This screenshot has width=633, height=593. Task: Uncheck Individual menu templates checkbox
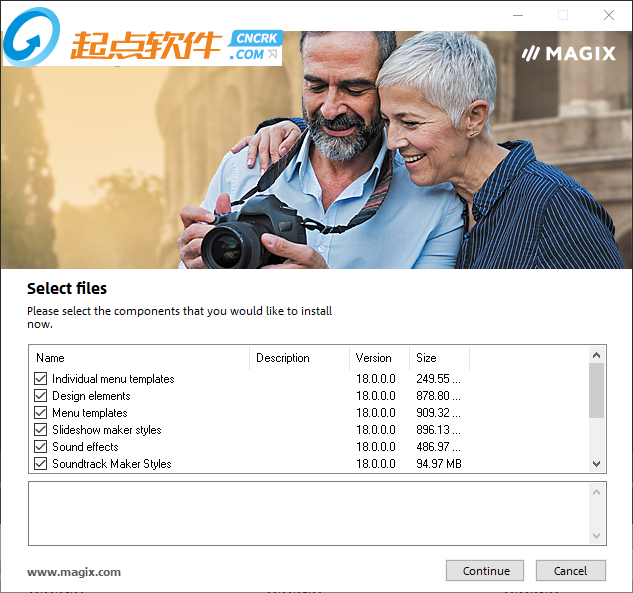pos(40,379)
